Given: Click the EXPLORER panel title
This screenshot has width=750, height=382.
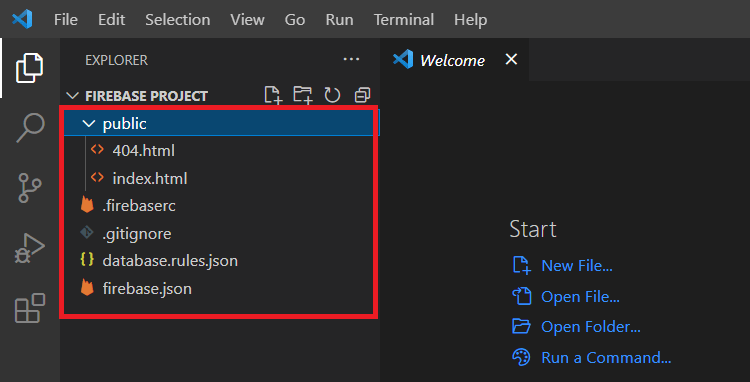Looking at the screenshot, I should (x=116, y=60).
